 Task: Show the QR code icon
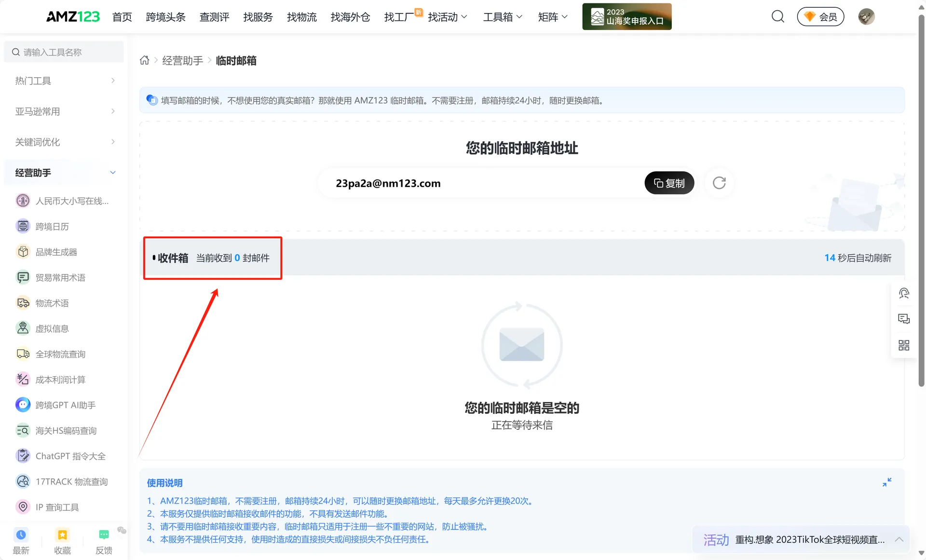point(904,345)
